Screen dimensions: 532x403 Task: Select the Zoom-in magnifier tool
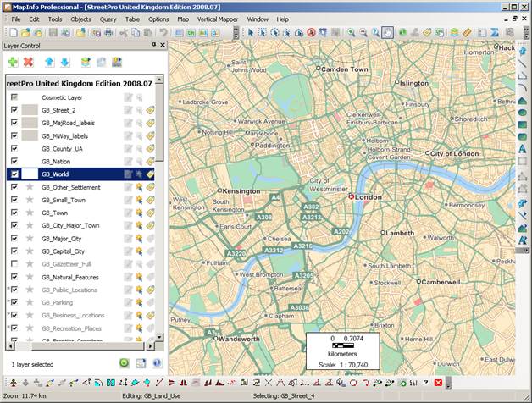[x=352, y=32]
